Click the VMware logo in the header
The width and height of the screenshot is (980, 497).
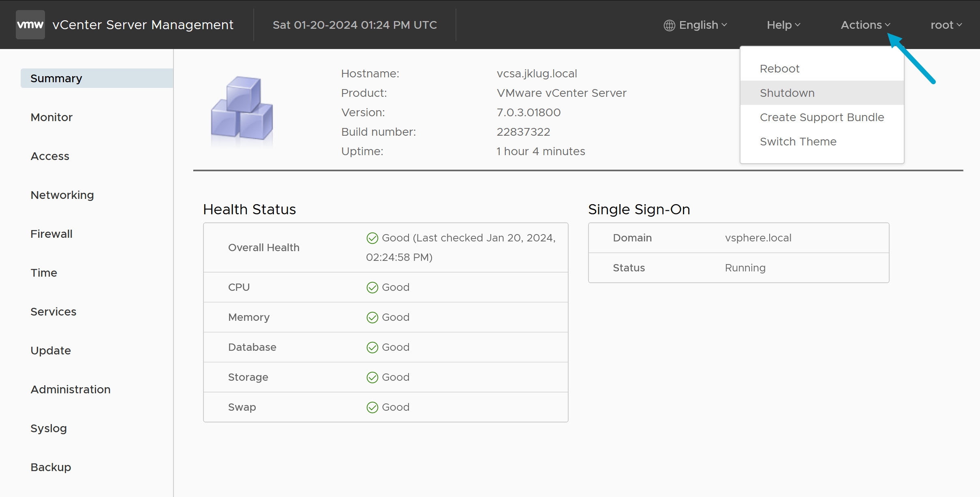coord(30,24)
